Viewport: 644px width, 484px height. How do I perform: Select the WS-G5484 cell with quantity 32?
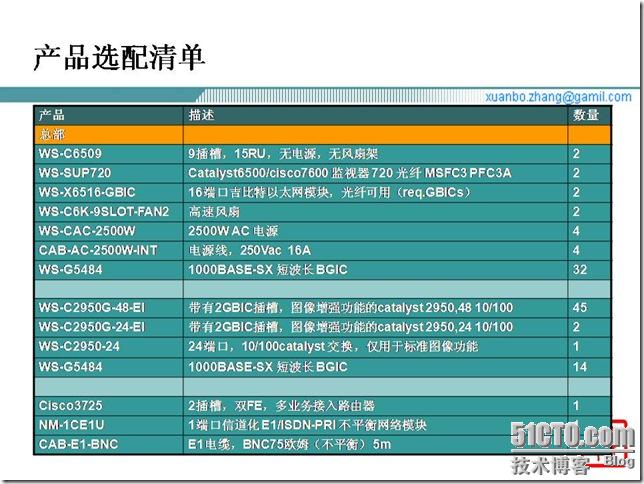[x=108, y=270]
